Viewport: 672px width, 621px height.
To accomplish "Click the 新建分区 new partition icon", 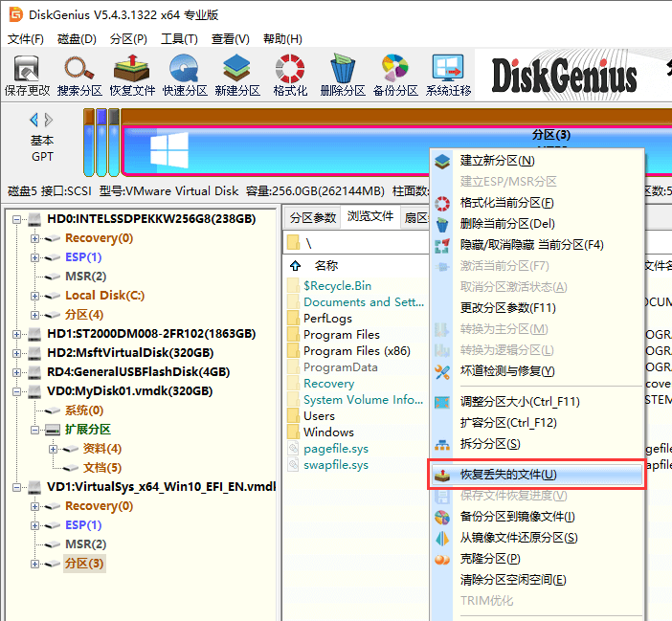I will 237,76.
